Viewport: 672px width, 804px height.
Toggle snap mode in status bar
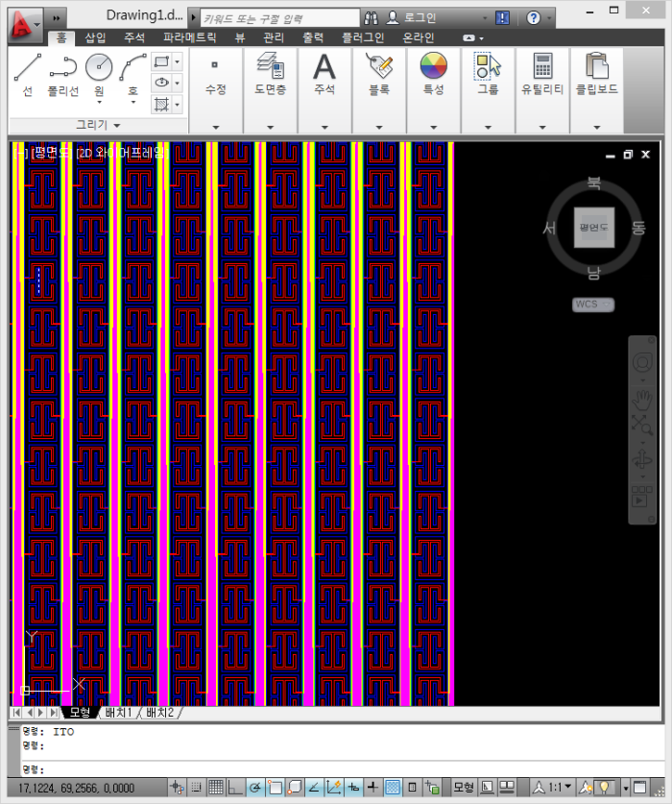[x=197, y=788]
